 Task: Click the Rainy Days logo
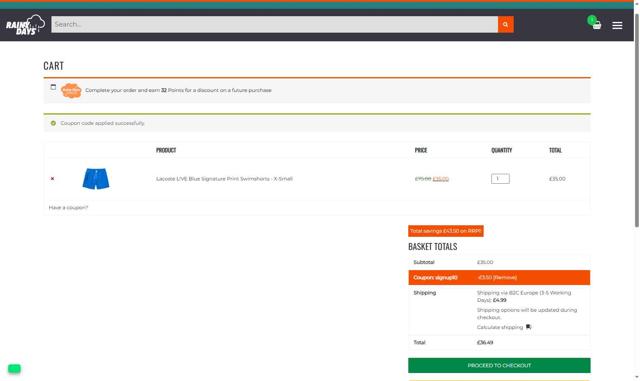coord(25,25)
